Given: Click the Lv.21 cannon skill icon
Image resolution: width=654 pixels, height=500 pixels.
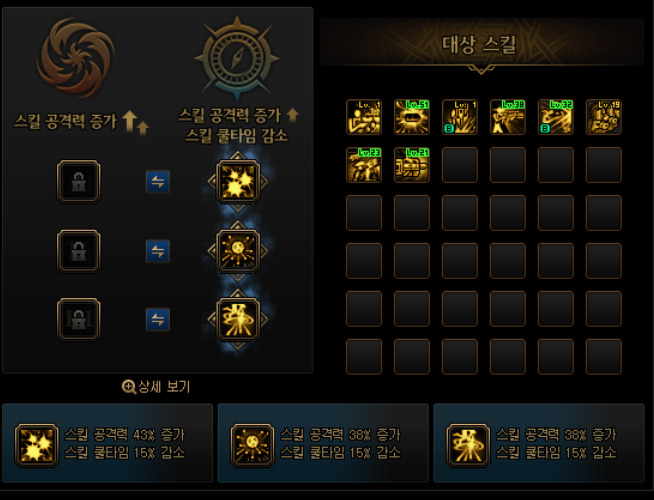Looking at the screenshot, I should point(412,165).
